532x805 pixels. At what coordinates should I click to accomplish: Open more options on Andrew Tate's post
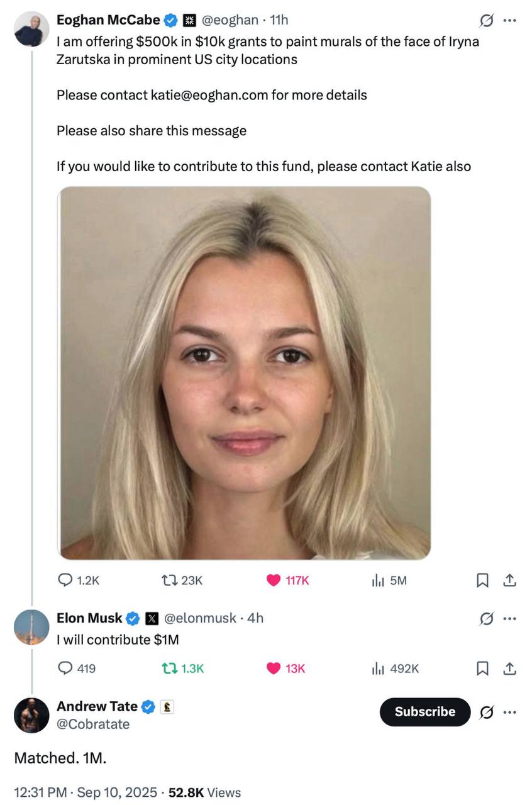pos(510,712)
